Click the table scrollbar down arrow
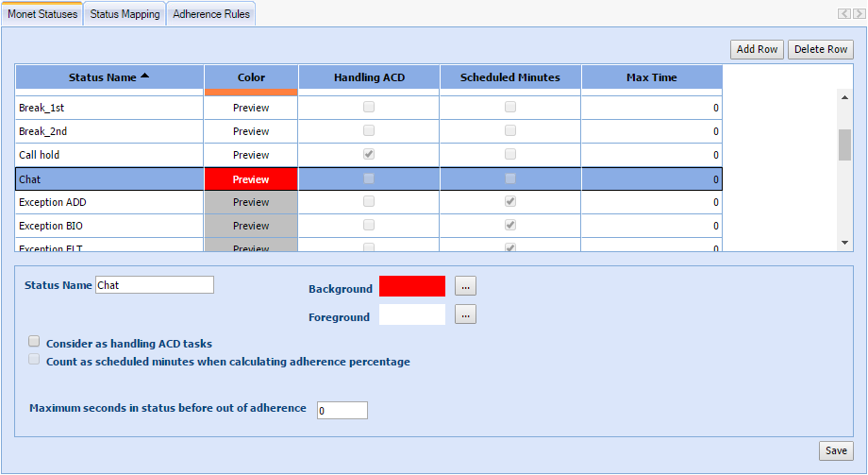This screenshot has height=475, width=868. (x=844, y=243)
